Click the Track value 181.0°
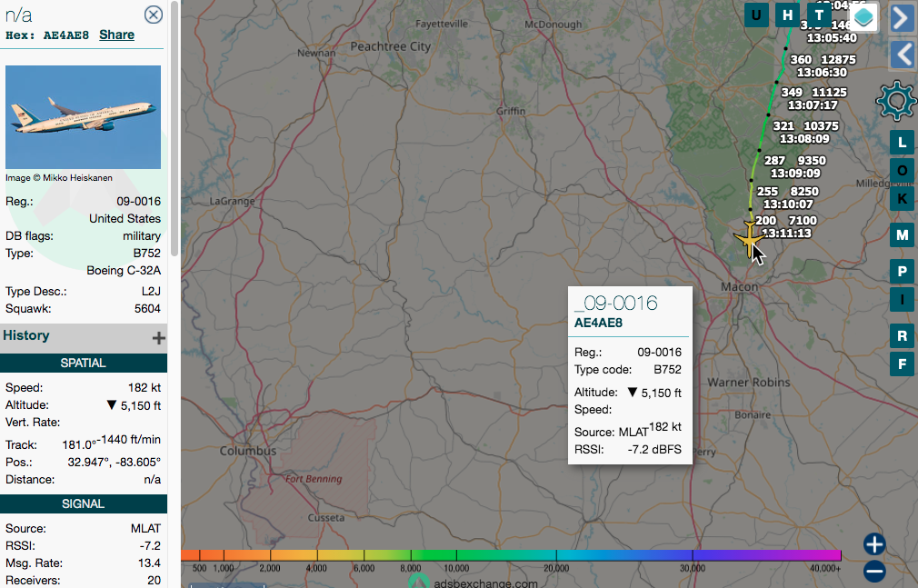The height and width of the screenshot is (588, 918). coord(79,445)
